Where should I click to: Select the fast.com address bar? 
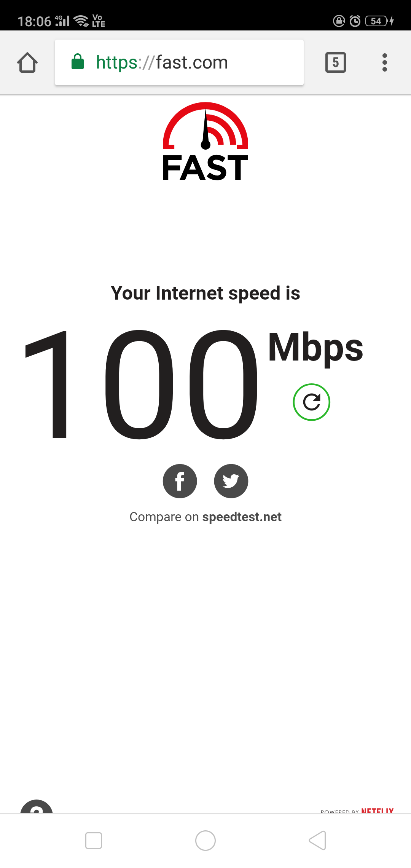point(179,62)
